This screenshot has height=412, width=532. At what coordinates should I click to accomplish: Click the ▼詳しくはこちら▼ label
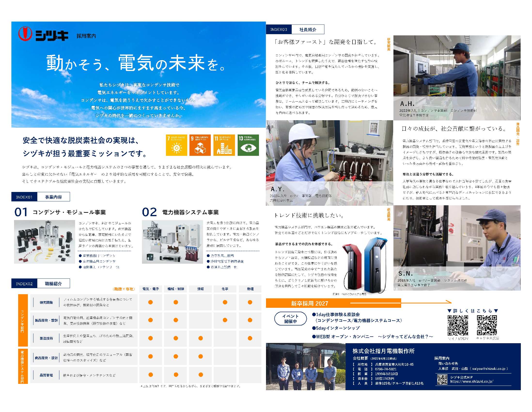coord(473,311)
